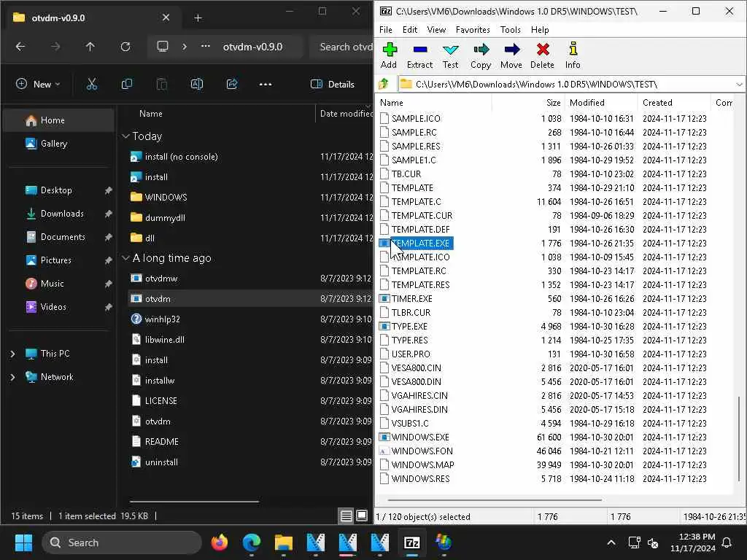Click the Copy icon in Explorer toolbar
Viewport: 747px width, 560px height.
point(127,85)
